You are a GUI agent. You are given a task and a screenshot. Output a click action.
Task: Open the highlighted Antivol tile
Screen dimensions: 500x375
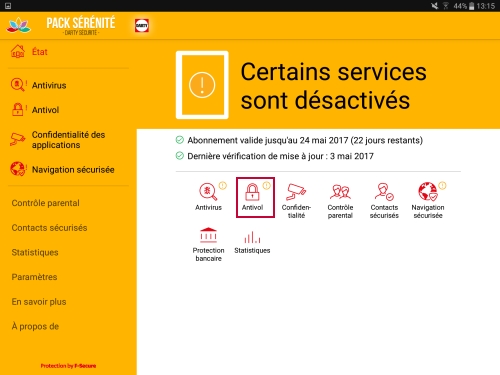coord(255,197)
